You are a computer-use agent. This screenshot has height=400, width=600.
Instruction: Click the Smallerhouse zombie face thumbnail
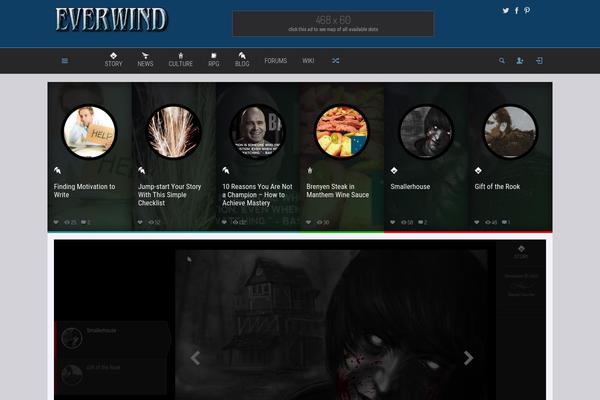tap(426, 132)
